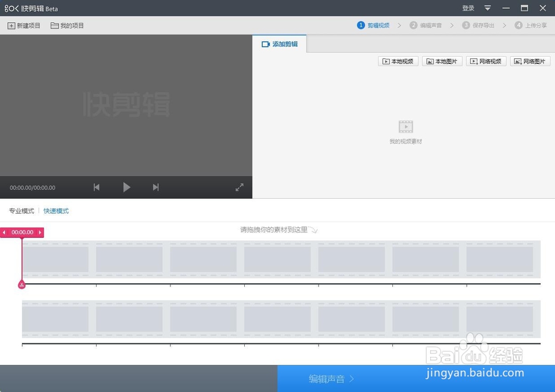
Task: Go to step 1 剪辑视频
Action: 374,25
